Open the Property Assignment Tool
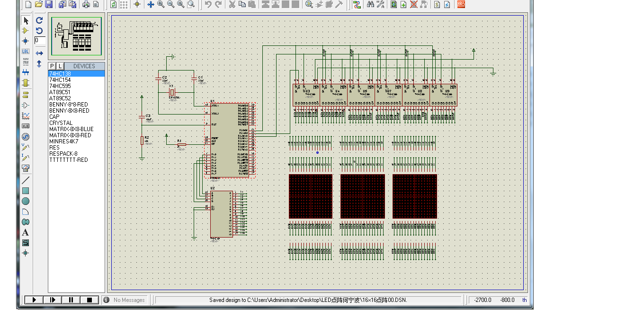This screenshot has height=336, width=644. pos(381,4)
